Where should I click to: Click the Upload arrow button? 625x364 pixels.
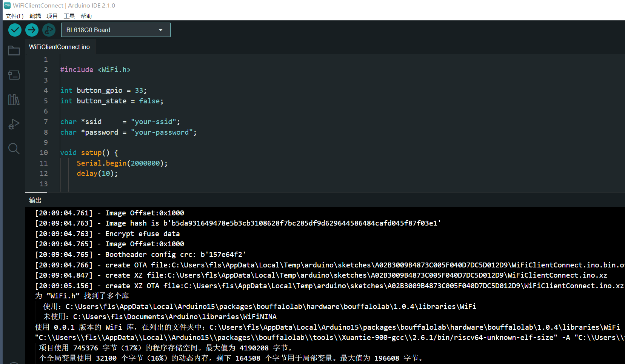pyautogui.click(x=32, y=30)
